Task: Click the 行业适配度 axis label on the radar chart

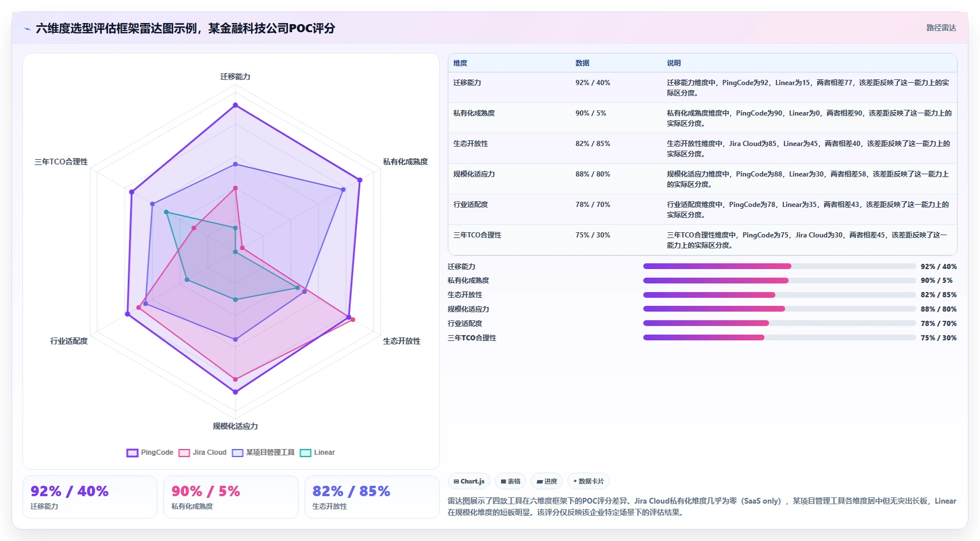Action: coord(69,341)
